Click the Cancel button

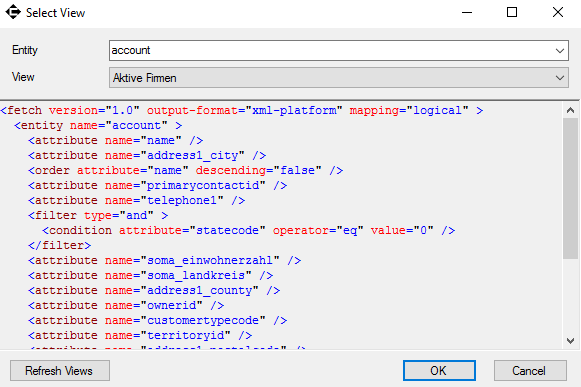530,371
